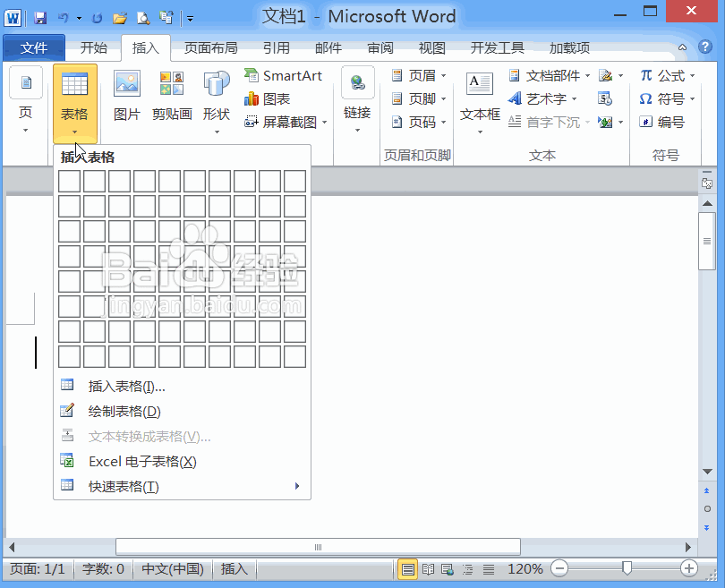The image size is (725, 588).
Task: Click the date and time icon
Action: (605, 98)
